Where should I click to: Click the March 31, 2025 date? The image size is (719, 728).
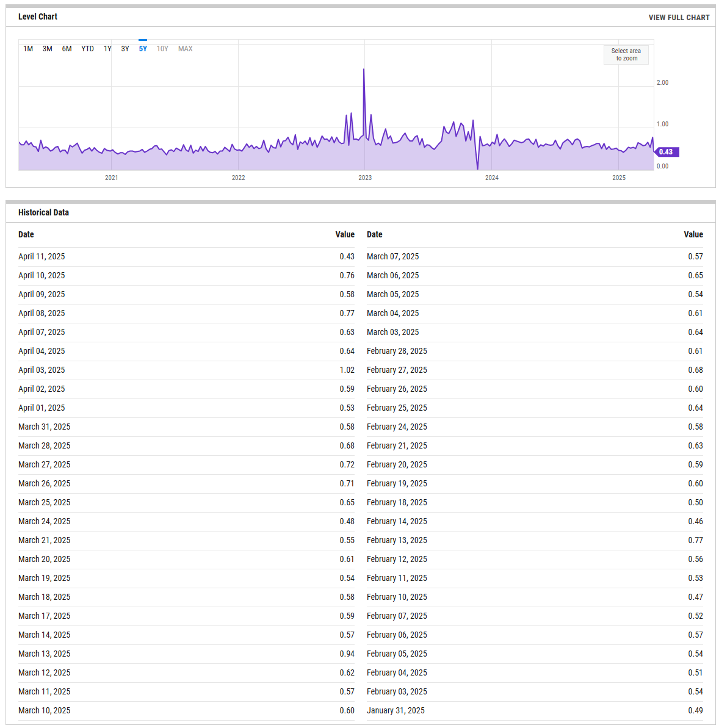point(44,427)
